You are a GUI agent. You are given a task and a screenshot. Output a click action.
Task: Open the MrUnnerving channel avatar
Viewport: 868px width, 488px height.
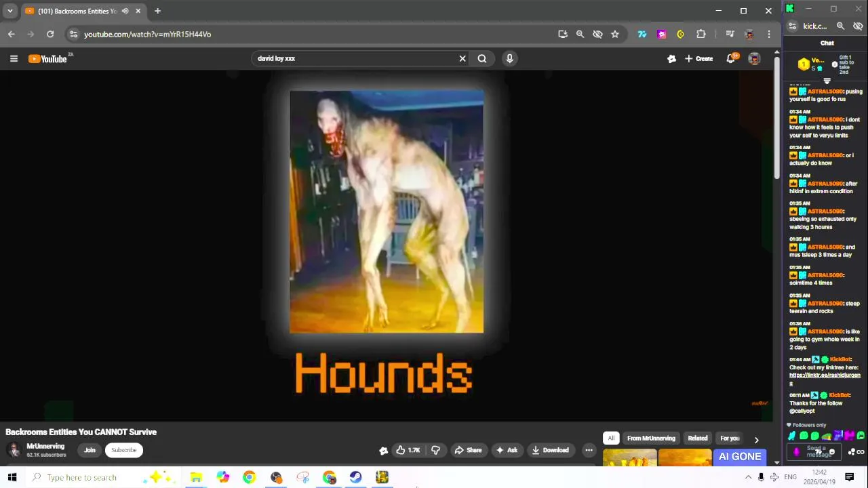click(14, 450)
